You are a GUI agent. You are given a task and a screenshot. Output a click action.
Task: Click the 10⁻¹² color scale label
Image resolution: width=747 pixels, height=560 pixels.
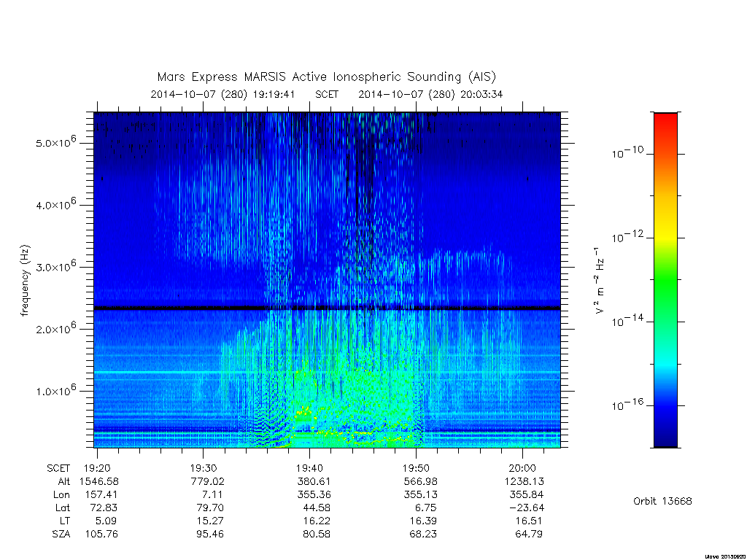click(x=627, y=236)
